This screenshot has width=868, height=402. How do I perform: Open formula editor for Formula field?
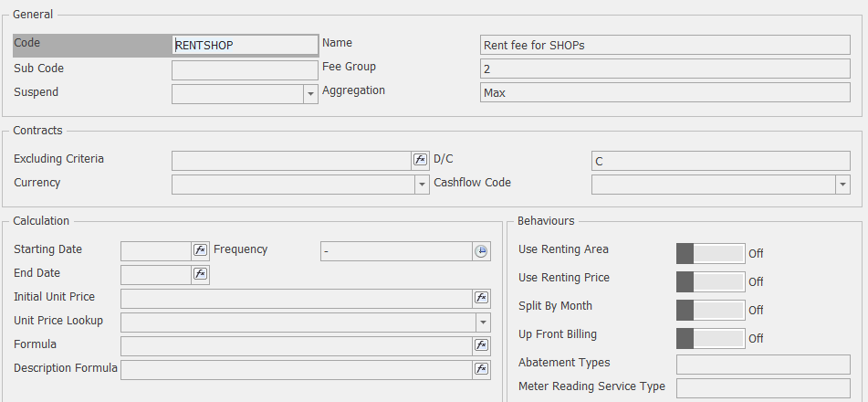tap(481, 346)
